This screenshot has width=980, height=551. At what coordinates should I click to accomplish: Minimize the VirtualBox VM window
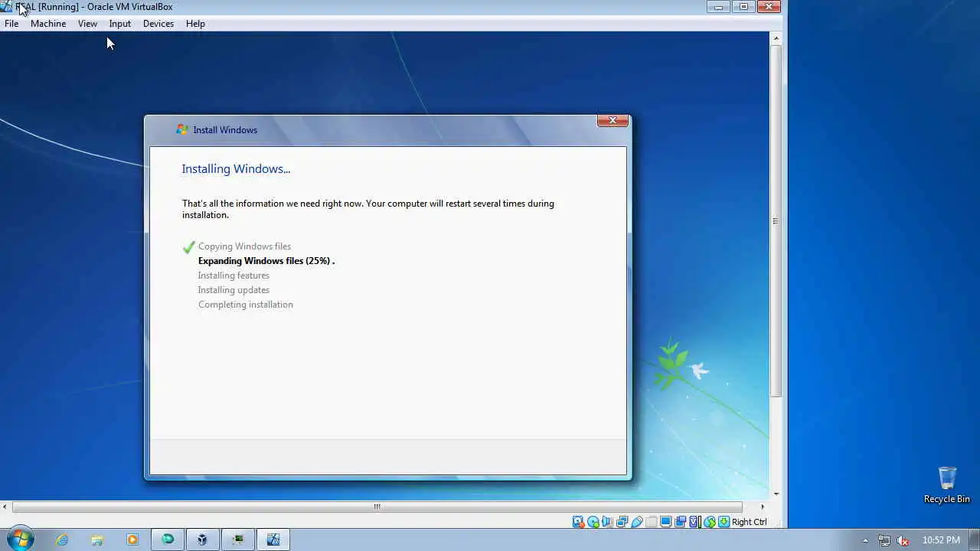[718, 7]
